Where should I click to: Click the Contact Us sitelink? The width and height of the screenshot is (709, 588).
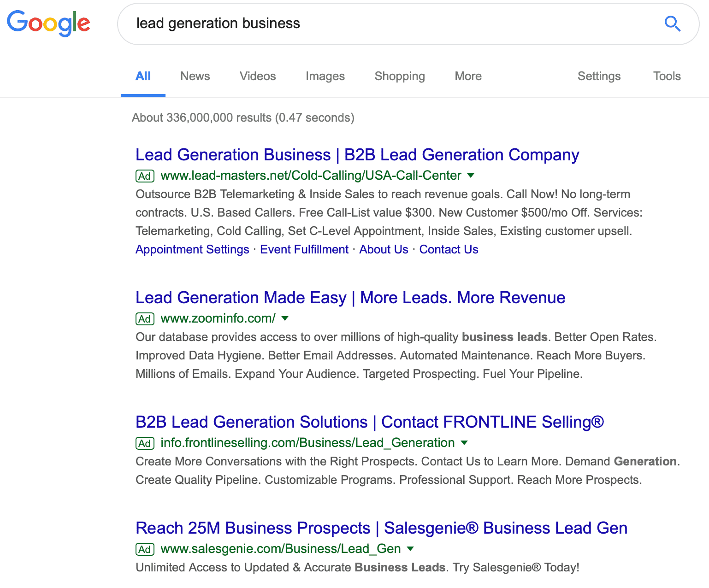(449, 250)
